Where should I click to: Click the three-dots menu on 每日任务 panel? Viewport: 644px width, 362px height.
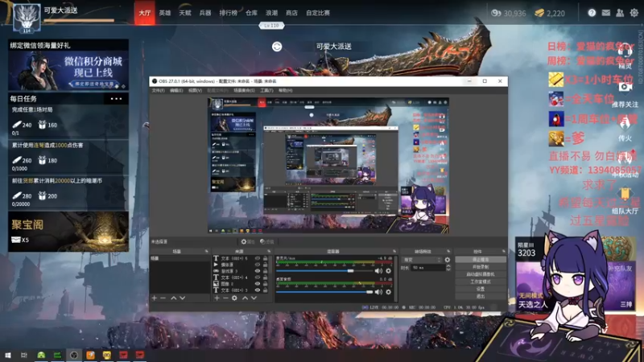coord(116,99)
